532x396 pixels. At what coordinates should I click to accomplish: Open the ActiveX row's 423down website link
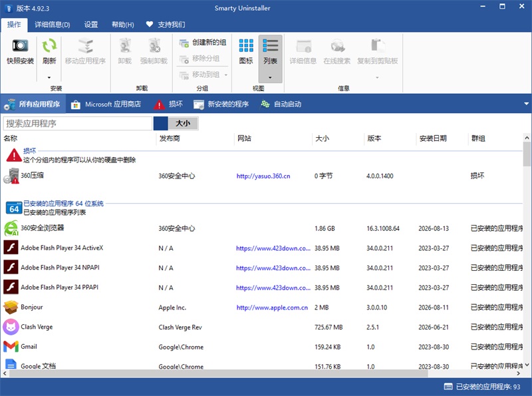[x=273, y=248]
